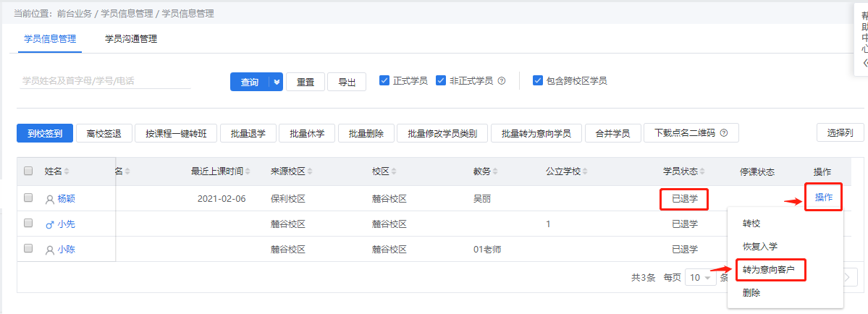Click the 按课程一键转班 button
This screenshot has height=314, width=868.
176,133
